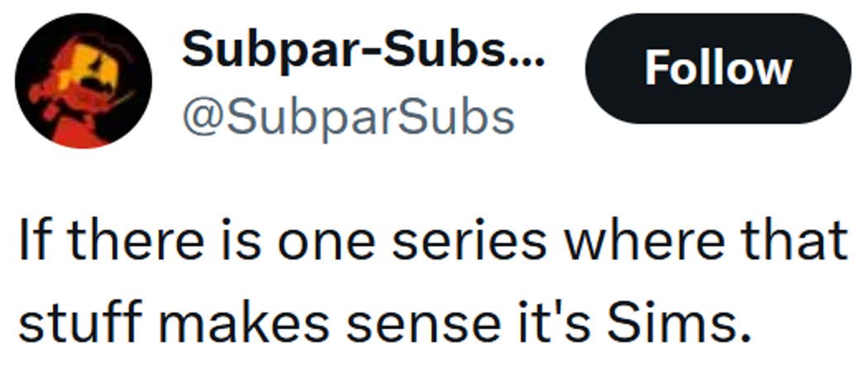
Task: Click the @SubparSubs handle
Action: click(347, 118)
